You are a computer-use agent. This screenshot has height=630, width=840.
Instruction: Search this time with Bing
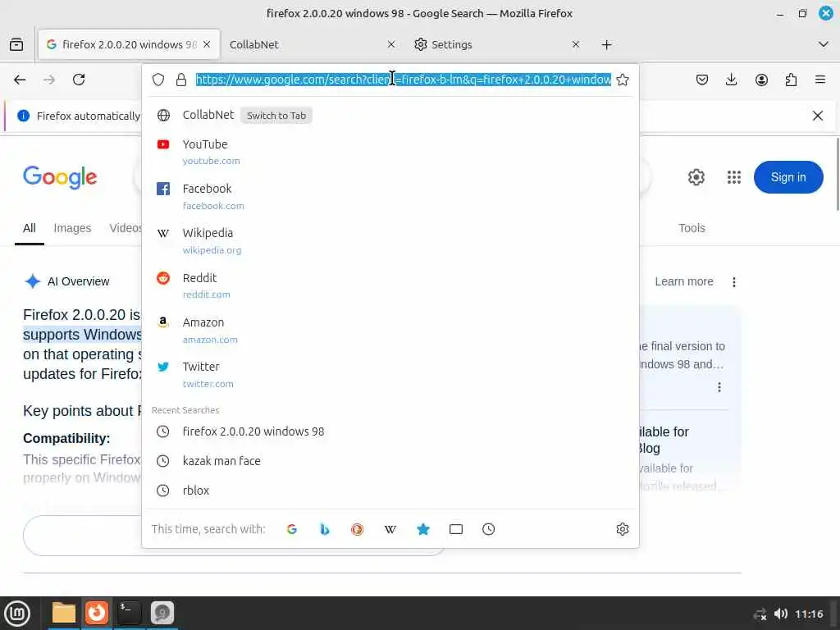(325, 529)
